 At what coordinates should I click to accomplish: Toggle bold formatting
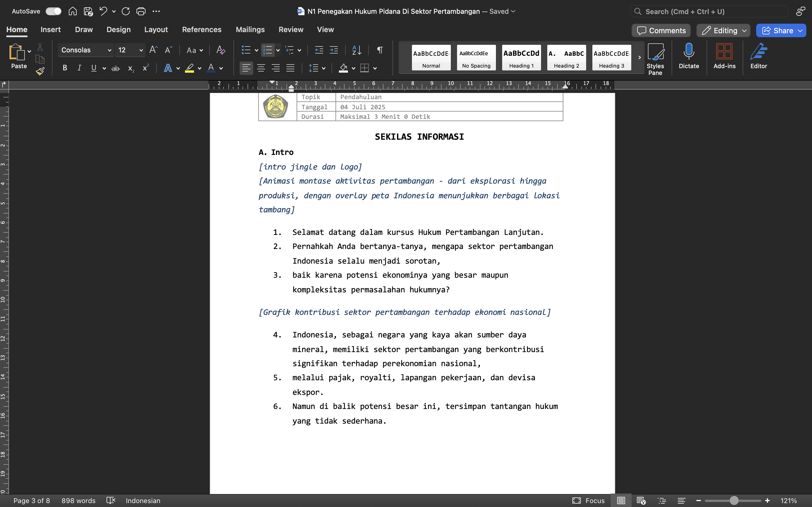point(65,68)
